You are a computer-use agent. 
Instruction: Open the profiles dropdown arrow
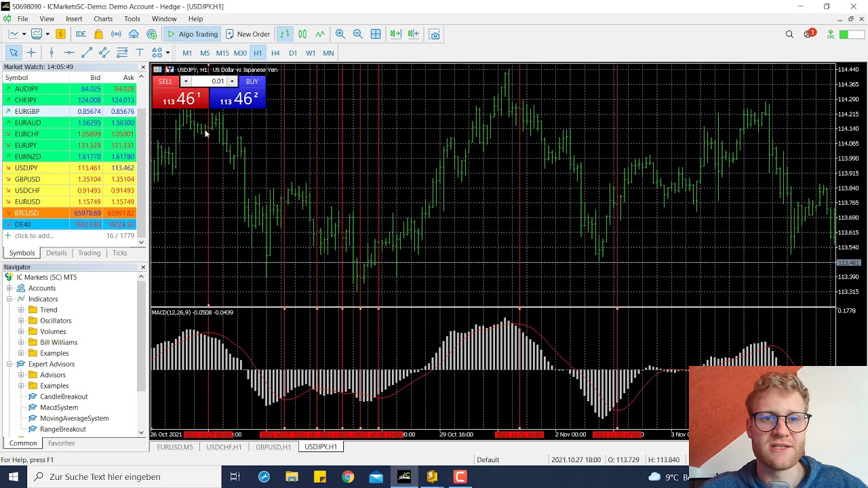pyautogui.click(x=47, y=34)
